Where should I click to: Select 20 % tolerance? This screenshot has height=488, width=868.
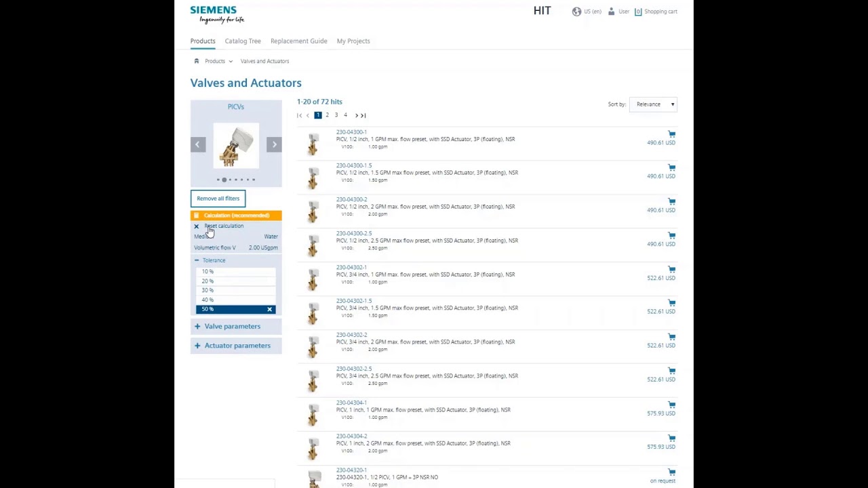pos(235,281)
